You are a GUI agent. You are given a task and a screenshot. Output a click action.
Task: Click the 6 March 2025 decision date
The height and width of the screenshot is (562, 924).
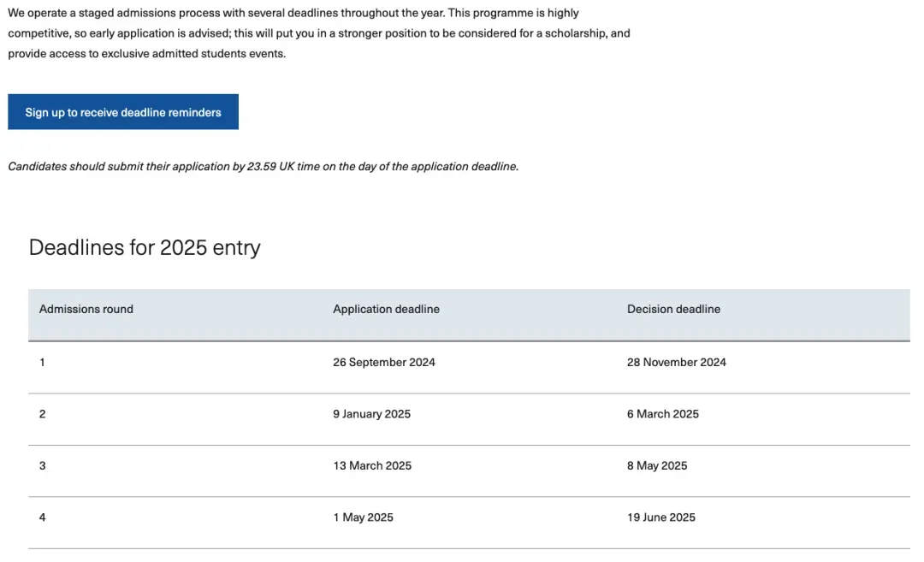point(662,414)
